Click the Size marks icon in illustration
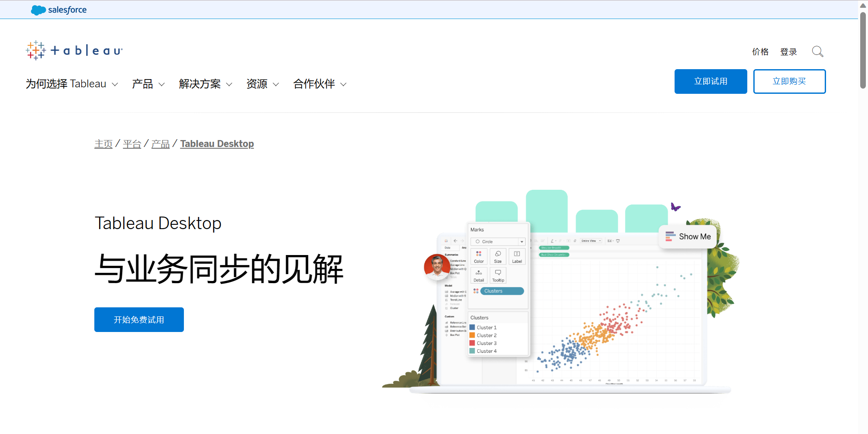Image resolution: width=868 pixels, height=434 pixels. click(x=498, y=256)
